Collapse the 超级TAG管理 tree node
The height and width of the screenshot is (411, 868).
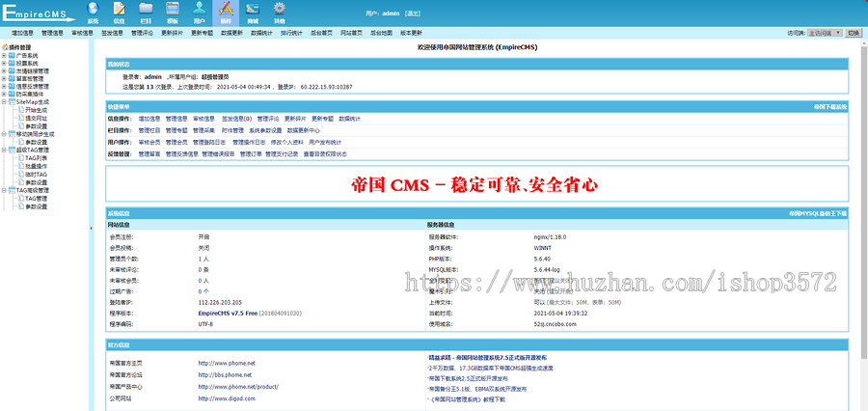(x=5, y=150)
